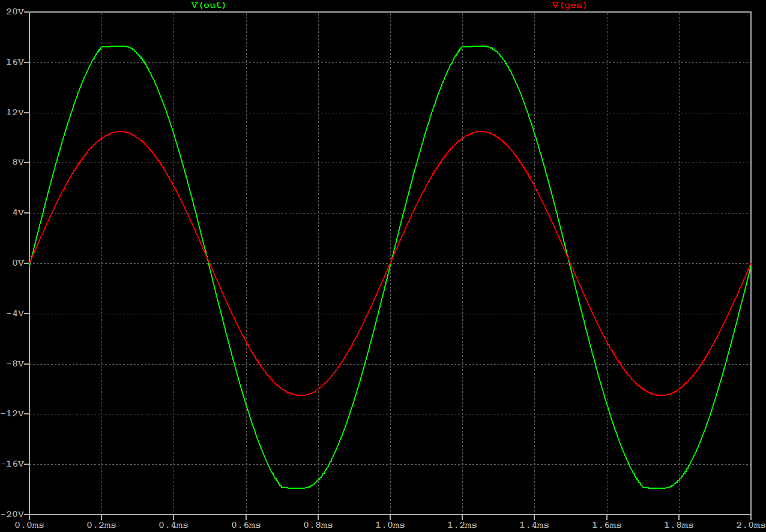Click the 0.4ms time axis label
Screen dimensions: 766x532
coord(173,525)
